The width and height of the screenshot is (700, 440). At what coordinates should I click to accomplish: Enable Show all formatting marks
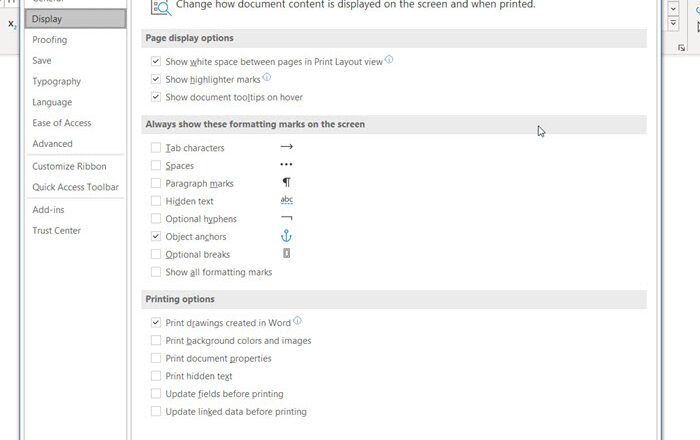(x=156, y=272)
